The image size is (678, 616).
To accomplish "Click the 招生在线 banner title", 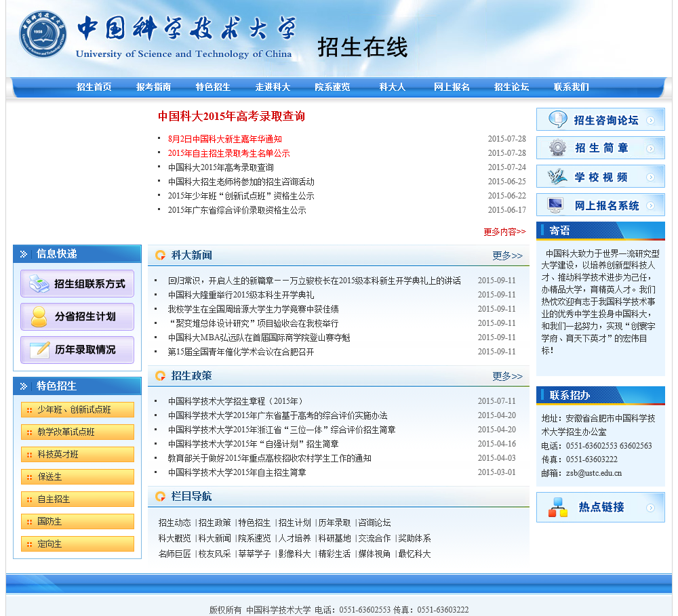I will click(x=362, y=47).
